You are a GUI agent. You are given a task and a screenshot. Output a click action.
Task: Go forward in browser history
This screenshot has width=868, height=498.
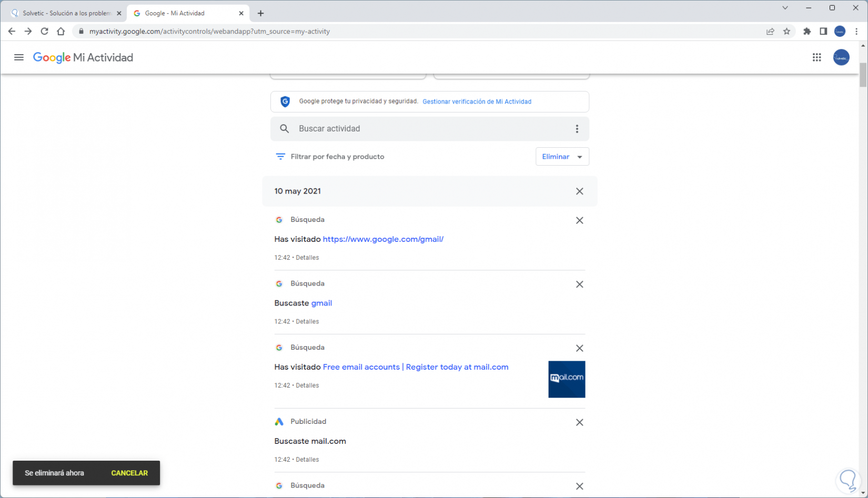pyautogui.click(x=28, y=32)
